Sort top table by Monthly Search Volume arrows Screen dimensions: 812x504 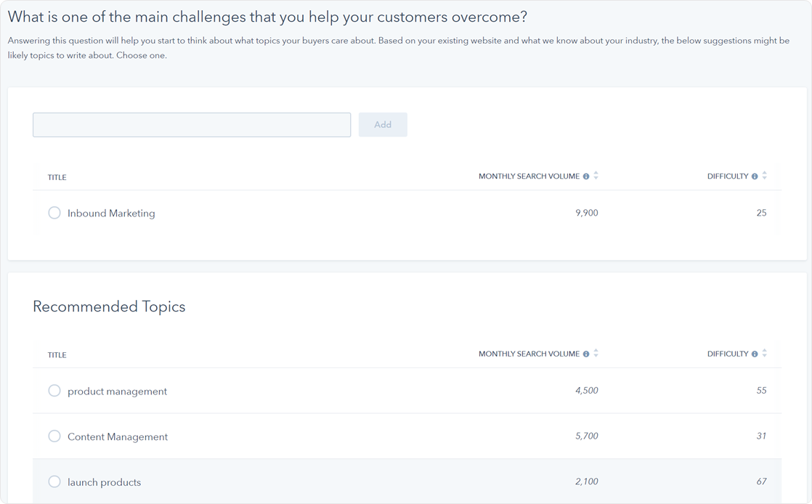click(x=596, y=176)
